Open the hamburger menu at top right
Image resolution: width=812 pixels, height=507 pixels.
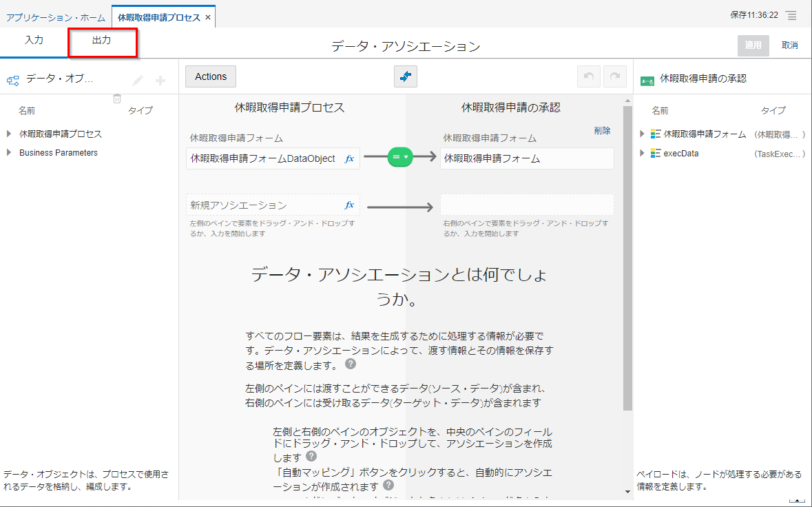(x=791, y=15)
